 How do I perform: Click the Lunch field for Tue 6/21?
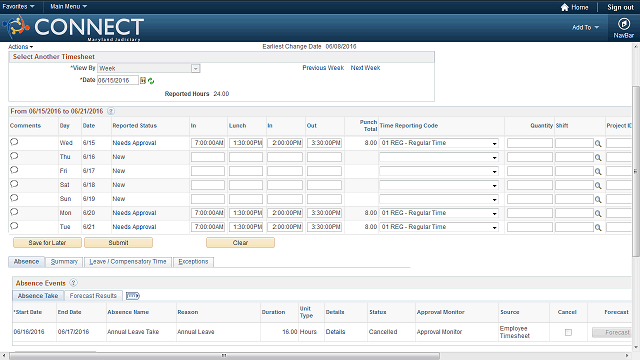tap(246, 227)
